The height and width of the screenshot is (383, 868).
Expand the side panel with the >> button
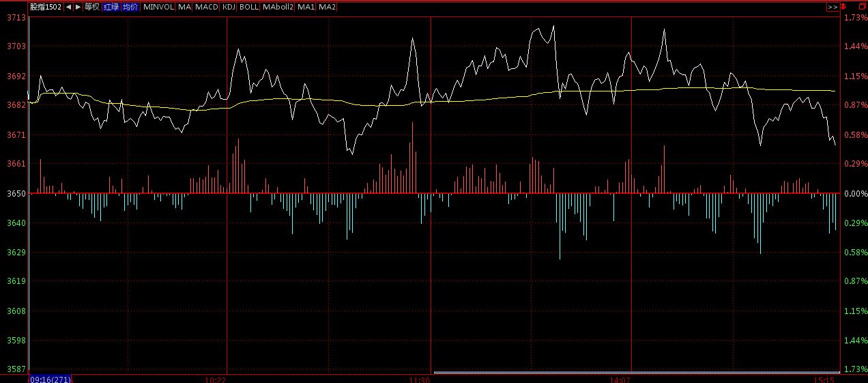pos(833,7)
